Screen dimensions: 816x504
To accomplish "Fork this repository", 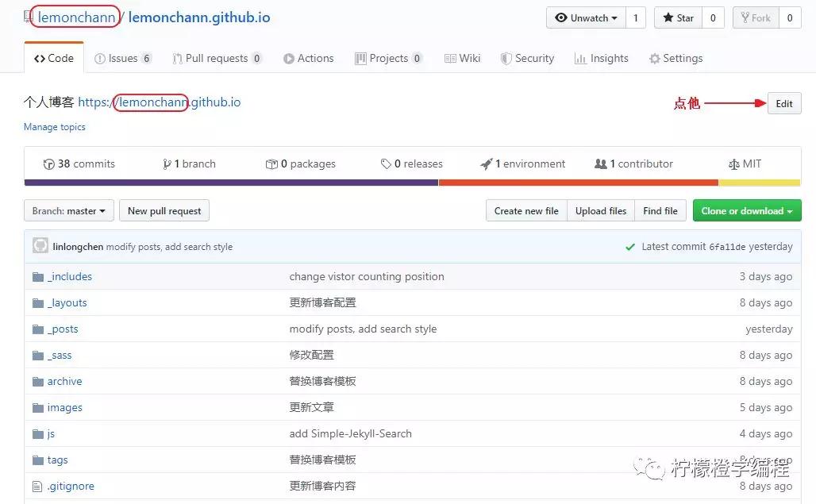I will tap(755, 17).
